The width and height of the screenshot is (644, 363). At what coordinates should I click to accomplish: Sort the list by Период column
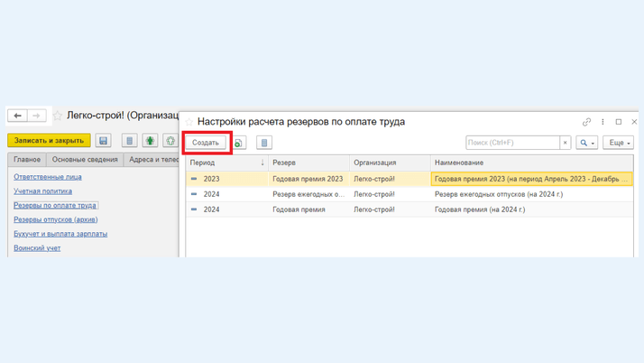coord(225,163)
